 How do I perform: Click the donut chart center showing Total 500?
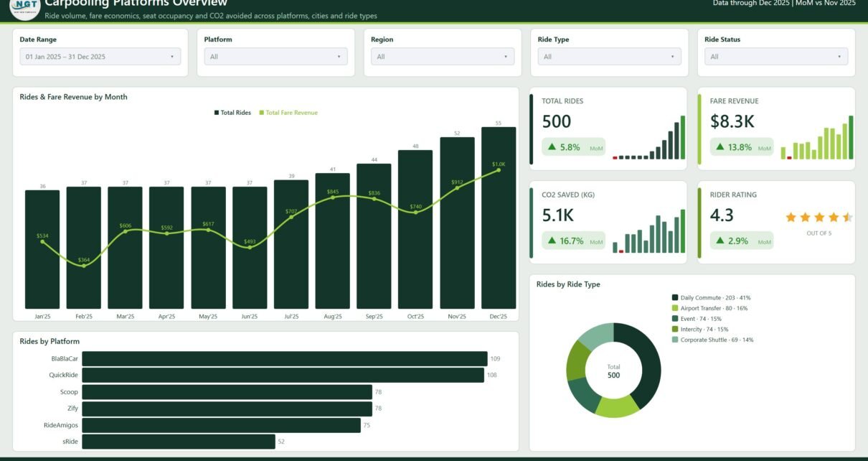click(x=613, y=371)
